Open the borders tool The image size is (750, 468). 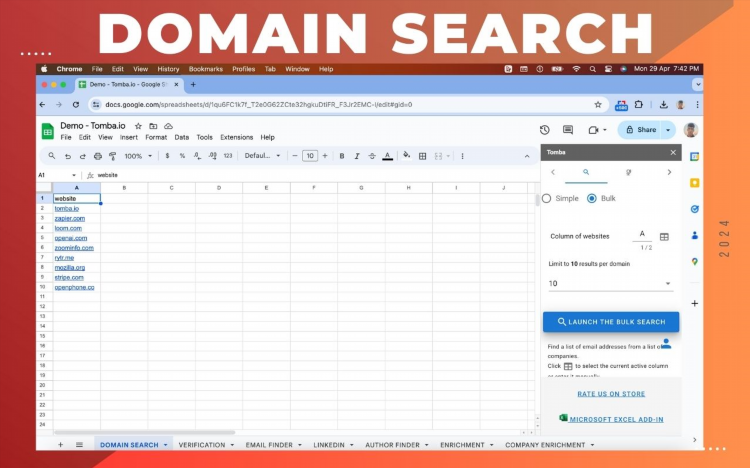422,156
